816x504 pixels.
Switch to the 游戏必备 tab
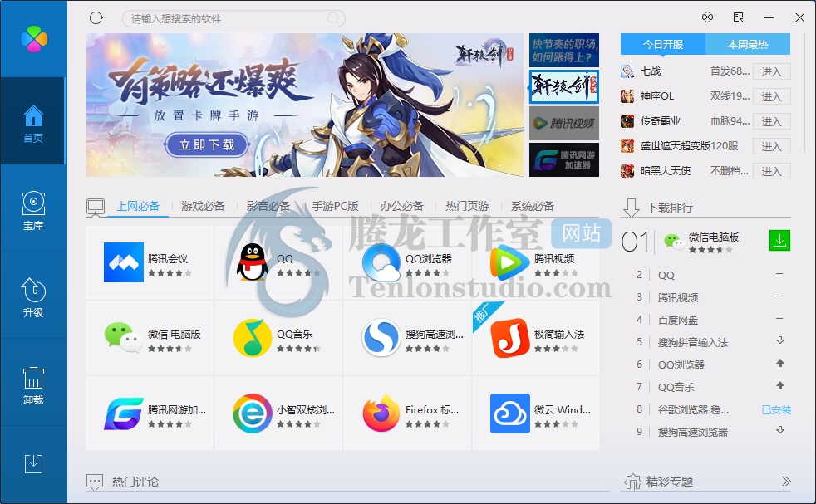tap(203, 206)
